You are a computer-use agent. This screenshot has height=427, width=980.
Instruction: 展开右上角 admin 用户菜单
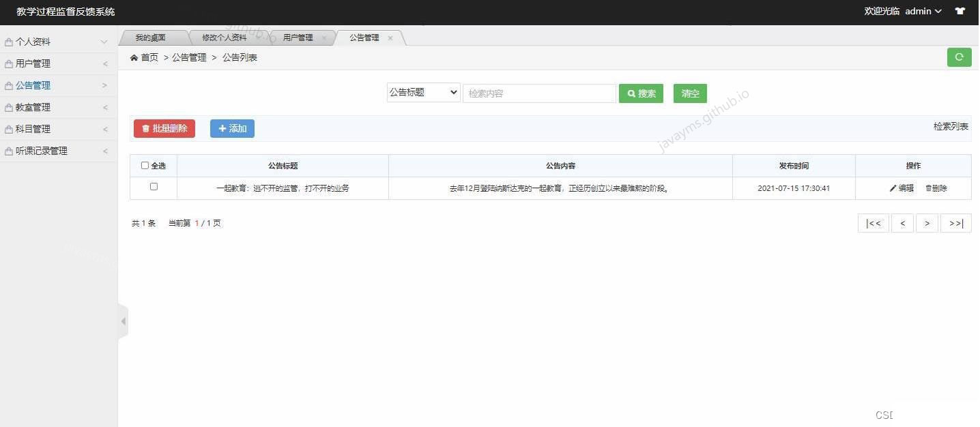tap(923, 11)
